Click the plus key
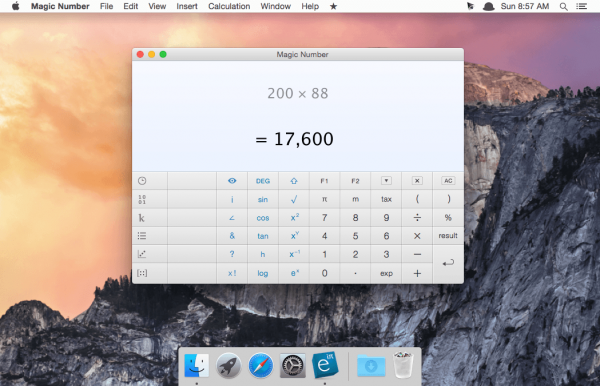Viewport: 600px width, 386px height. click(417, 273)
